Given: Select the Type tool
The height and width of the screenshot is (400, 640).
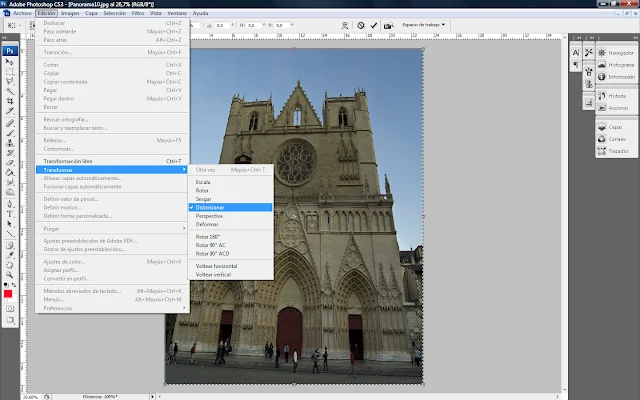Looking at the screenshot, I should 10,213.
